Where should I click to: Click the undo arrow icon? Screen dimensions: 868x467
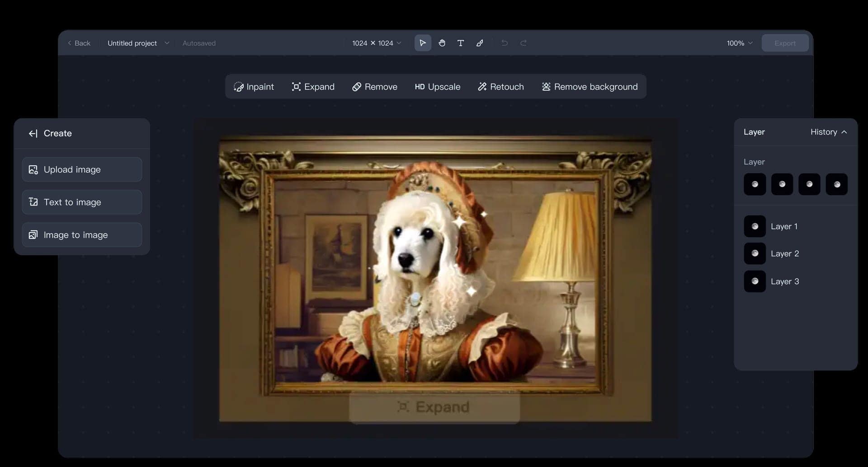coord(505,43)
